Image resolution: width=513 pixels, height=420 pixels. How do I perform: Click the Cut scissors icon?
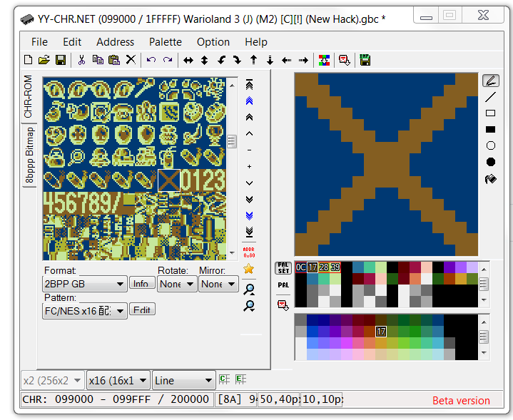(81, 60)
